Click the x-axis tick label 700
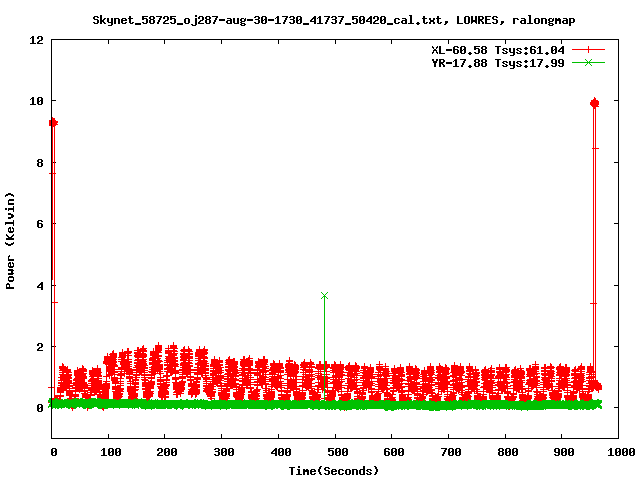640x480 pixels. (451, 452)
